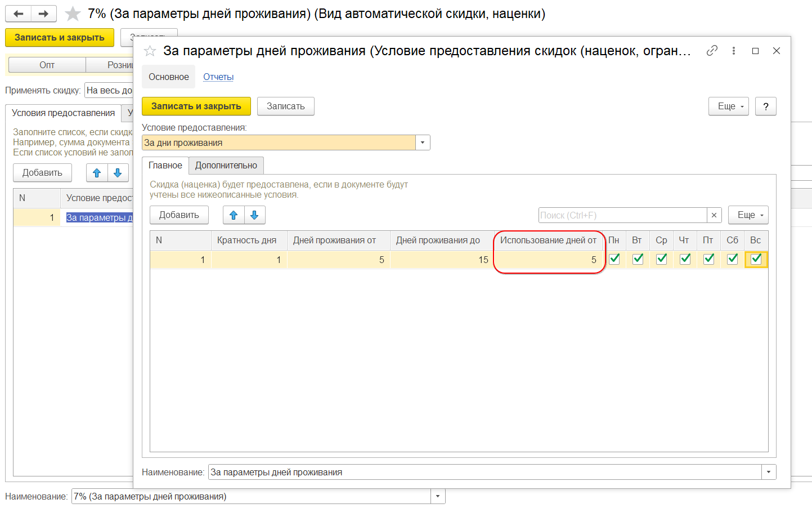
Task: Clear the search field with X
Action: (714, 215)
